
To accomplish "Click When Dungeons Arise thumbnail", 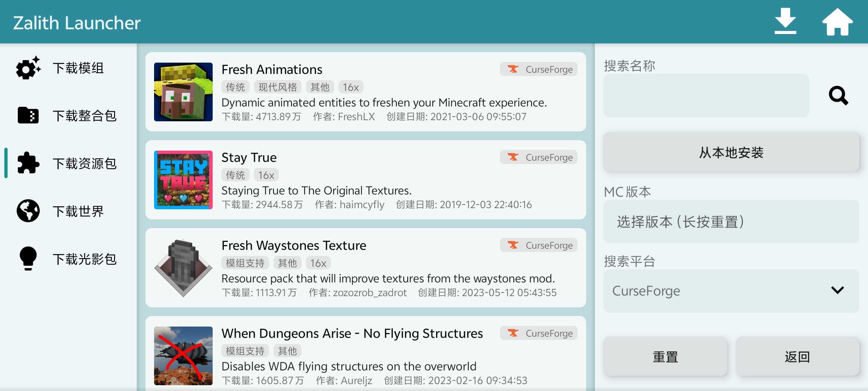I will (x=183, y=356).
